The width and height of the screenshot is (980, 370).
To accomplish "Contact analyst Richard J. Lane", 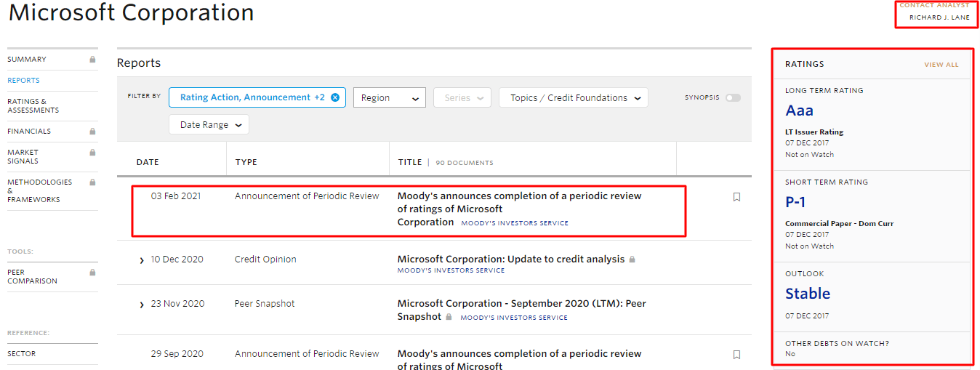I will [939, 17].
